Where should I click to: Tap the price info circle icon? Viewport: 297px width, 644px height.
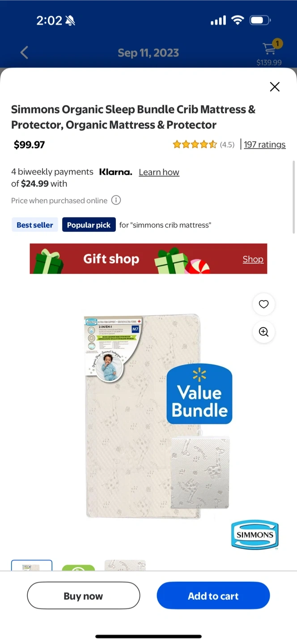(x=116, y=200)
